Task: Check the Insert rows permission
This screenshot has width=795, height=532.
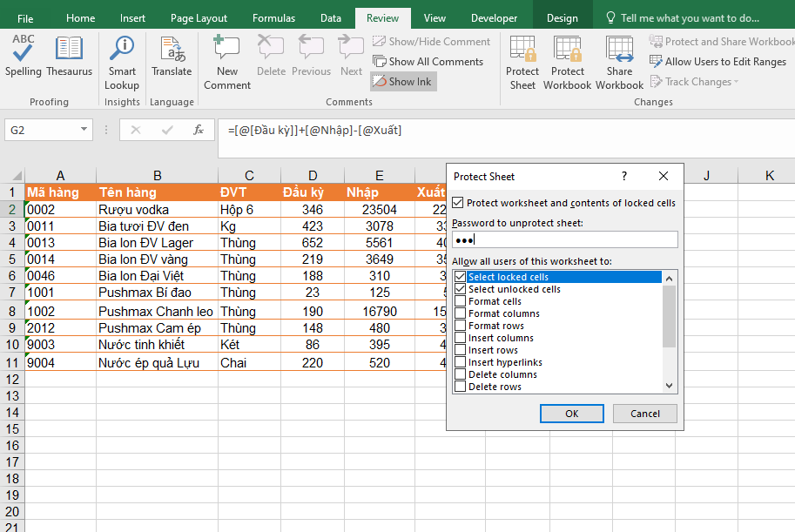Action: tap(460, 350)
